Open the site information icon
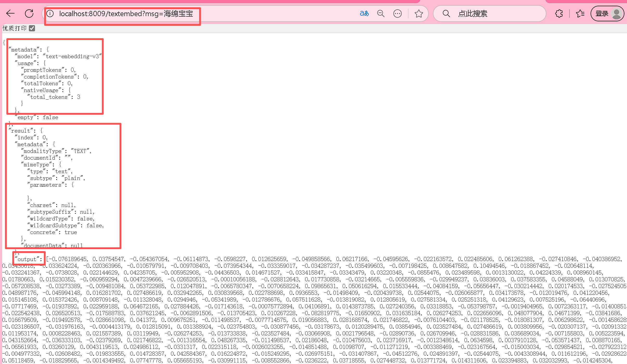Image resolution: width=627 pixels, height=364 pixels. click(x=50, y=14)
